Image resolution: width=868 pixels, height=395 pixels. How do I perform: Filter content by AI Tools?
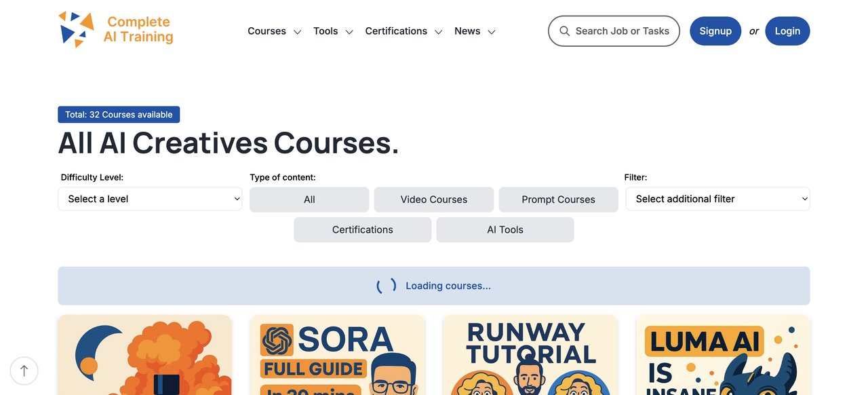505,229
